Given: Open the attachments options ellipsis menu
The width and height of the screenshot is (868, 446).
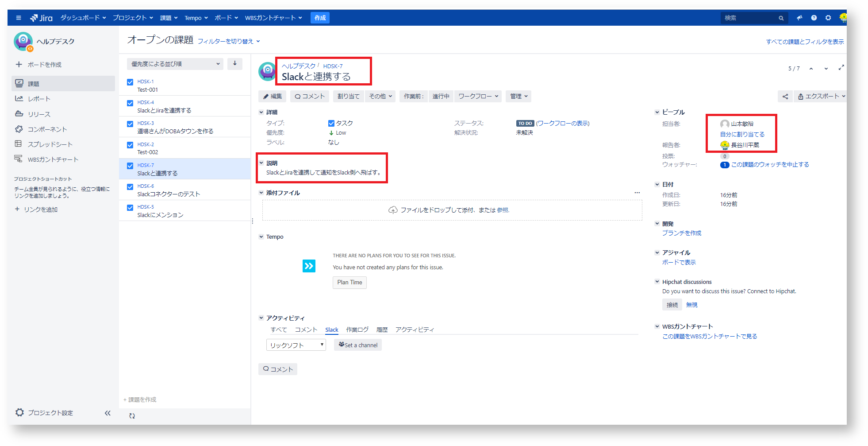Looking at the screenshot, I should tap(637, 193).
